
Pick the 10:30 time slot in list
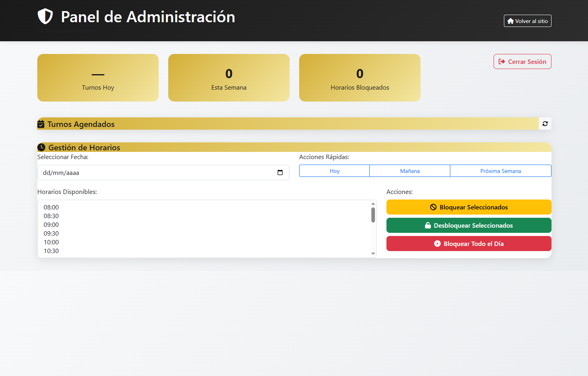point(51,251)
